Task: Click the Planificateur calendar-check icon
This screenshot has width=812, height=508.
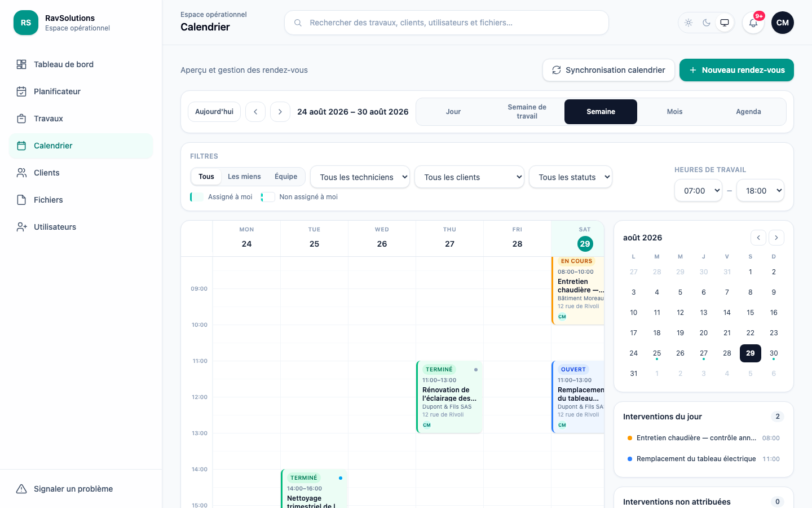Action: click(21, 91)
